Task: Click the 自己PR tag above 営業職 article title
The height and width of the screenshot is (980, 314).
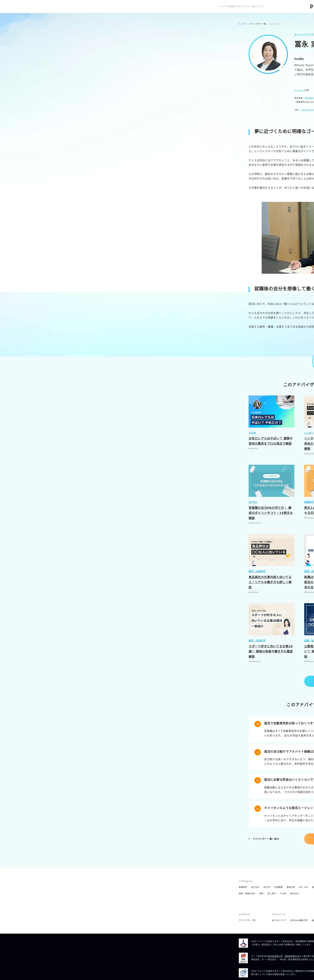Action: [253, 502]
